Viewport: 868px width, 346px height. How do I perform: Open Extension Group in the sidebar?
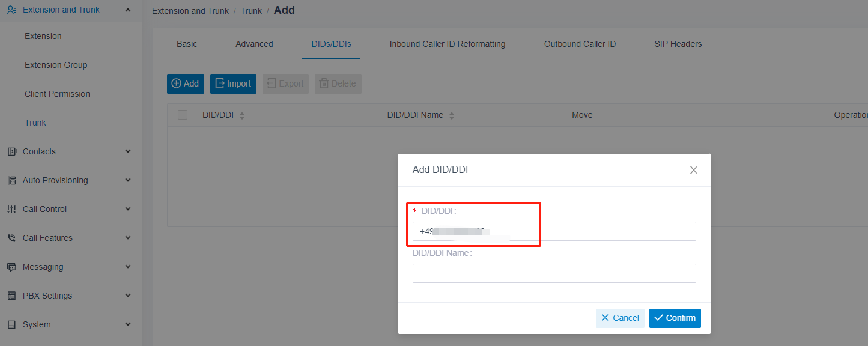point(56,65)
